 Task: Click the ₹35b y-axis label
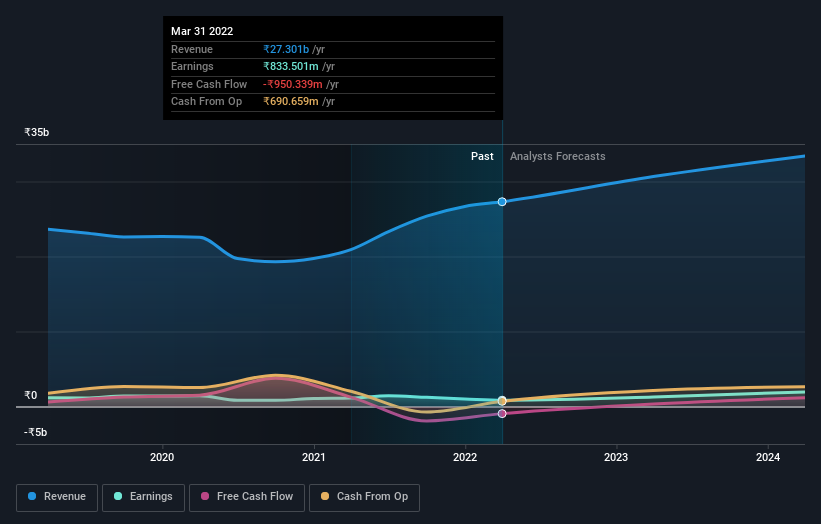[37, 132]
